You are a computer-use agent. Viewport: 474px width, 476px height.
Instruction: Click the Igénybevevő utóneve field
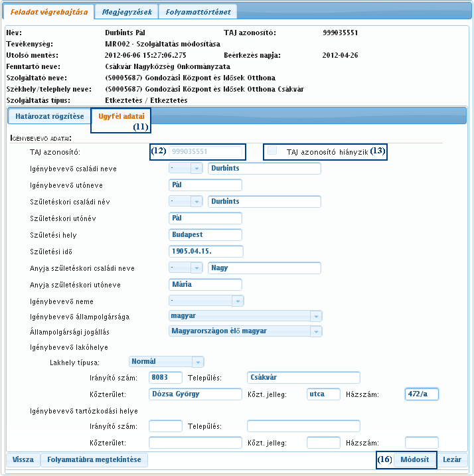[x=205, y=185]
